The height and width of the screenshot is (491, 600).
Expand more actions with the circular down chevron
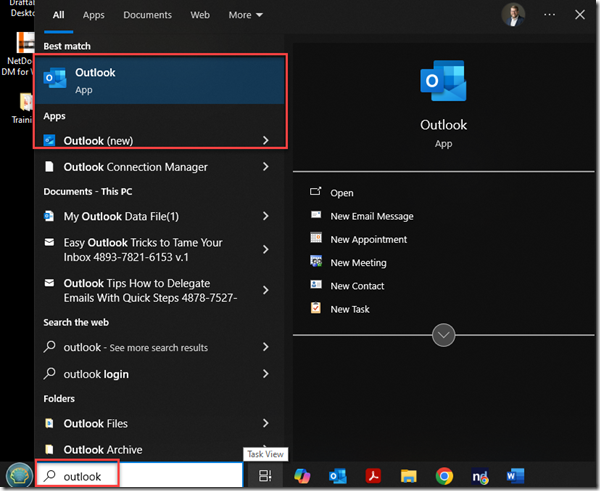(x=443, y=335)
